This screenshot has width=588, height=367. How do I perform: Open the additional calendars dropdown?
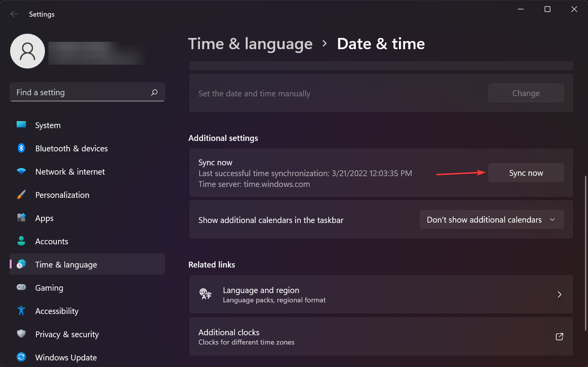491,220
